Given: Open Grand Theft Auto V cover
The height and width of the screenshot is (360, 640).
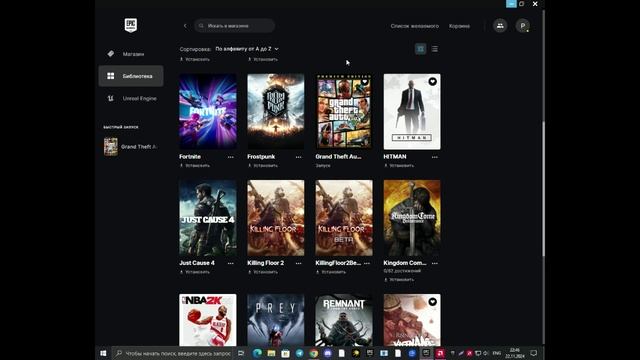Looking at the screenshot, I should [344, 111].
